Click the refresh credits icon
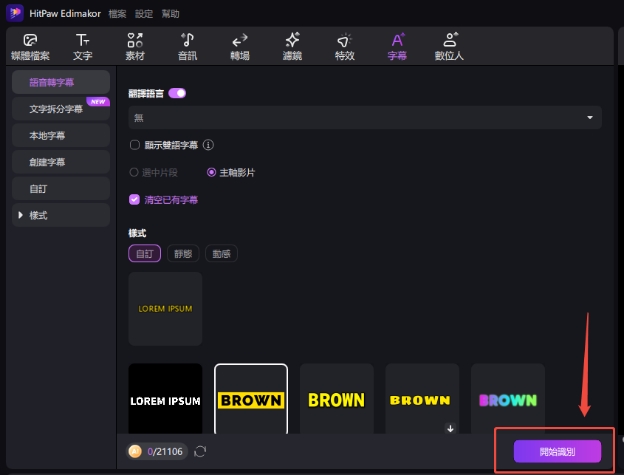624x475 pixels. [x=200, y=452]
